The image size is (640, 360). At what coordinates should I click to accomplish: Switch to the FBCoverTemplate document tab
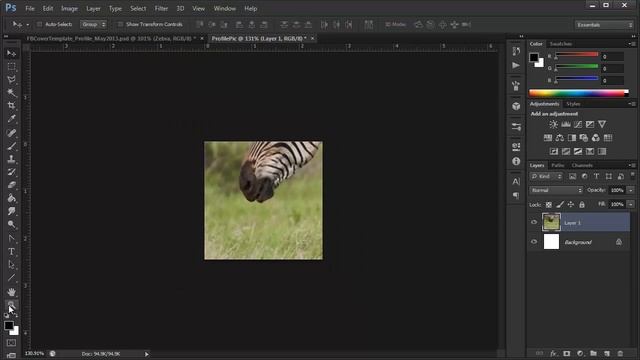(111, 38)
